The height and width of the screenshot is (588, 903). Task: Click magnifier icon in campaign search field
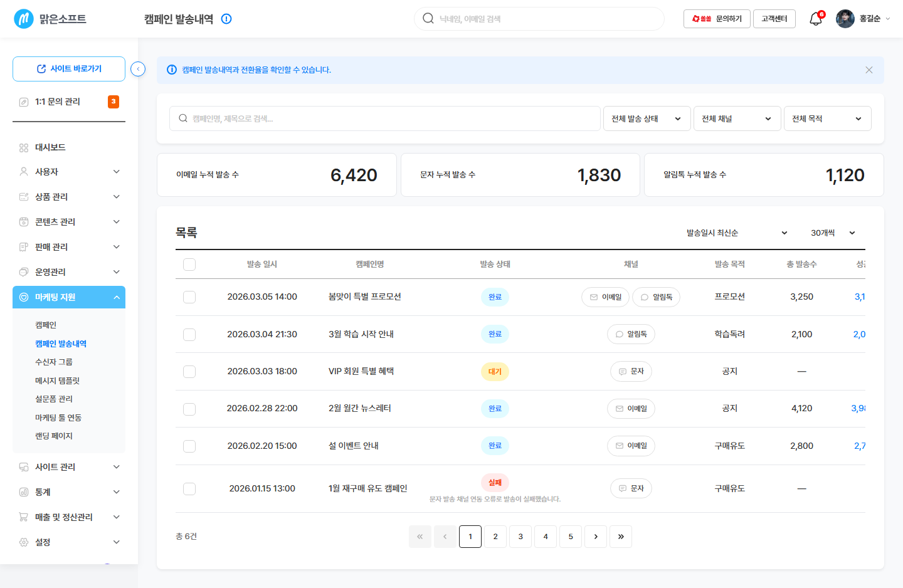point(183,118)
